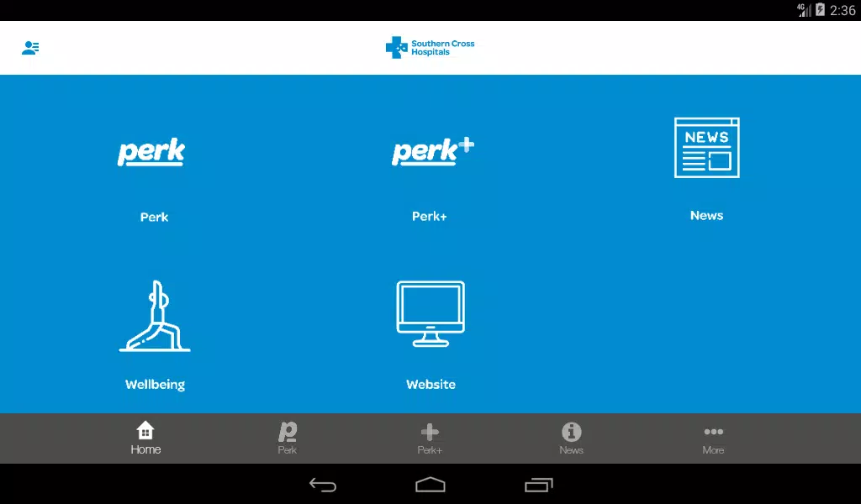Viewport: 861px width, 504px height.
Task: Select the Website label
Action: (431, 385)
